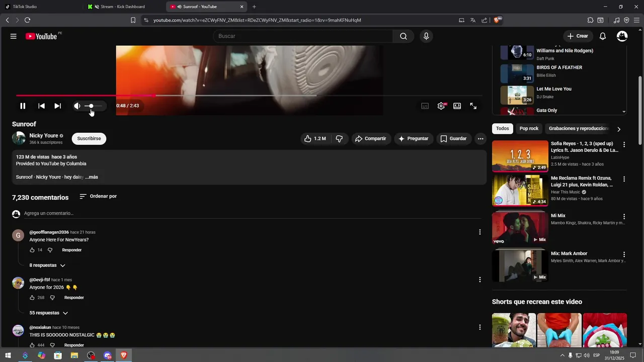Open File Explorer from the taskbar
Image resolution: width=644 pixels, height=362 pixels.
tap(74, 355)
